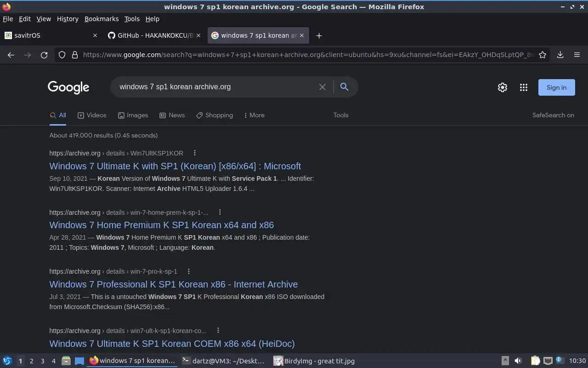Open the volume control tray icon

[x=518, y=361]
